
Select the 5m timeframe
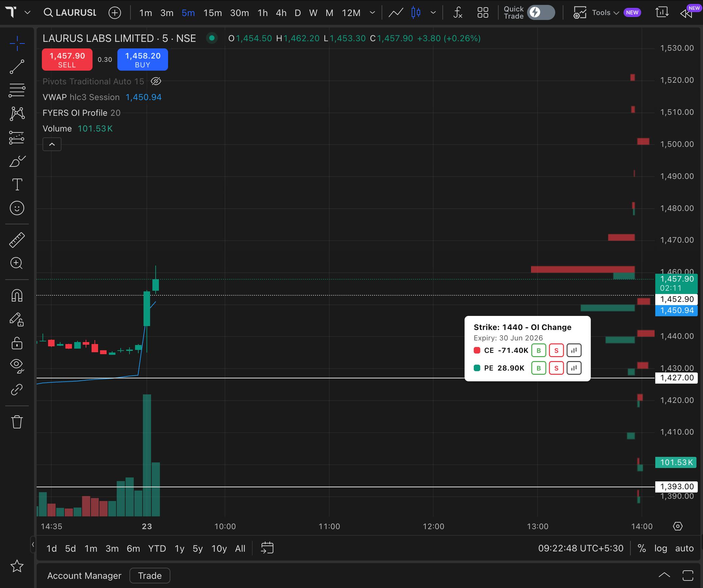(188, 13)
